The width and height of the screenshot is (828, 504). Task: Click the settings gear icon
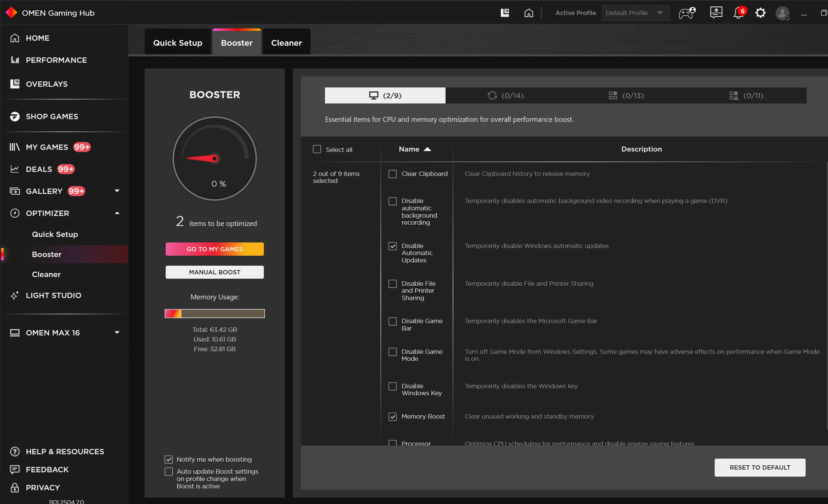coord(760,13)
